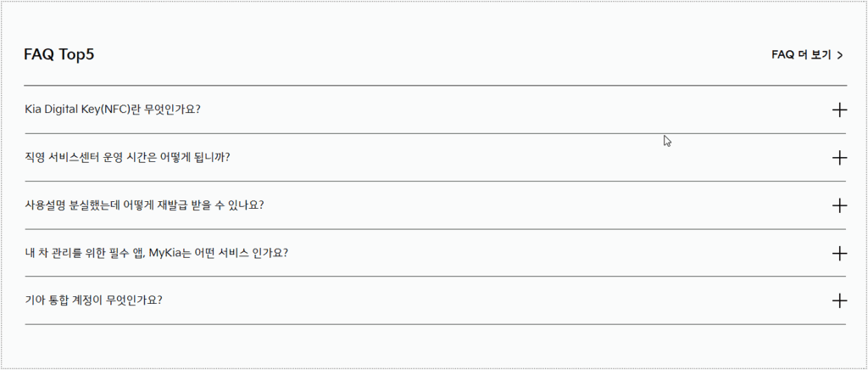Expand '내 차 관리를 위한 필수 앱' question text
The height and width of the screenshot is (370, 868).
coord(156,253)
